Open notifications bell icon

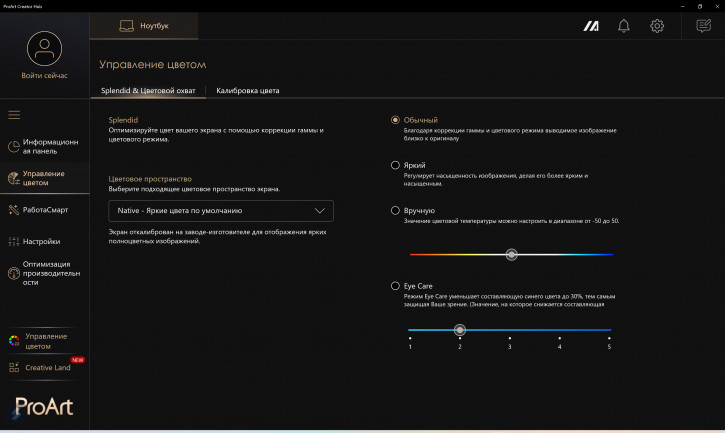(x=624, y=26)
